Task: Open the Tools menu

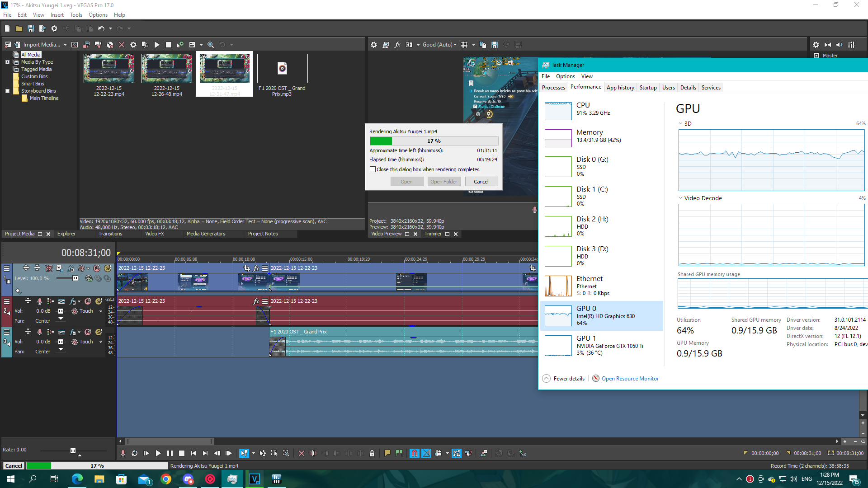Action: [76, 15]
